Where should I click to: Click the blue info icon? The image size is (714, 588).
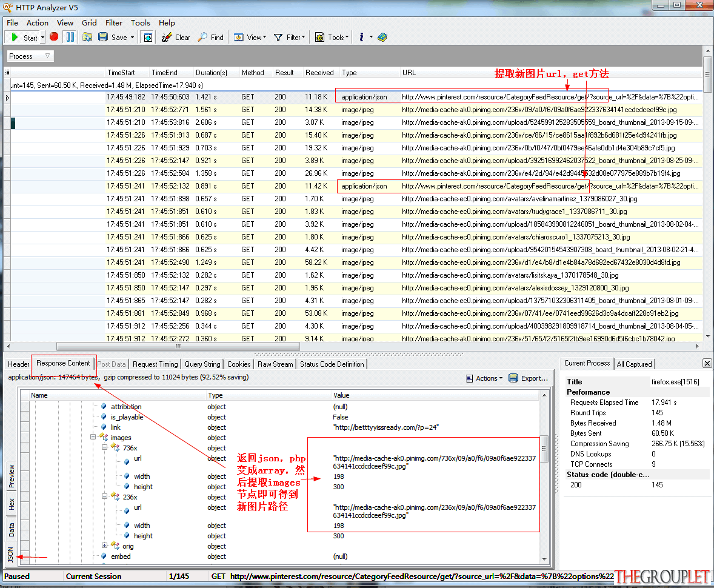361,38
